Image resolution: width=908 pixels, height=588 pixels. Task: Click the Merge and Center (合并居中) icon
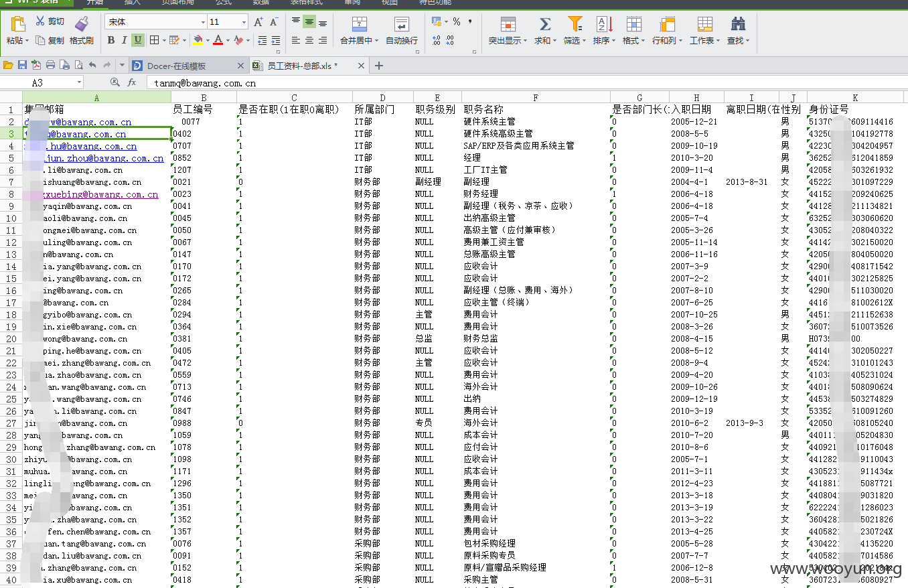point(360,24)
